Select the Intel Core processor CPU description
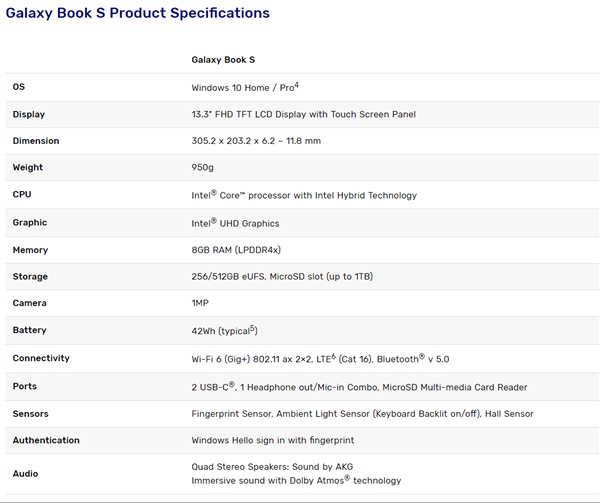 (304, 195)
